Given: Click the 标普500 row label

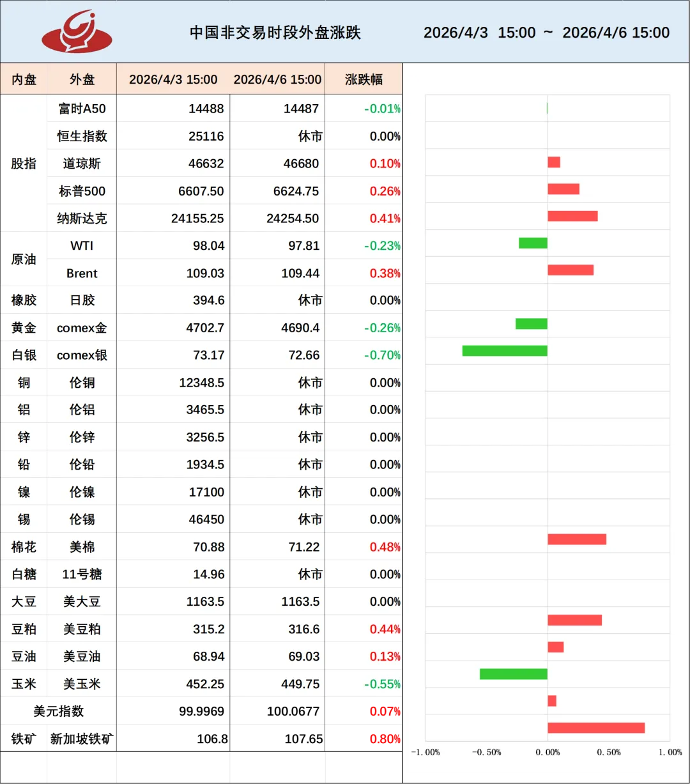Looking at the screenshot, I should tap(82, 191).
